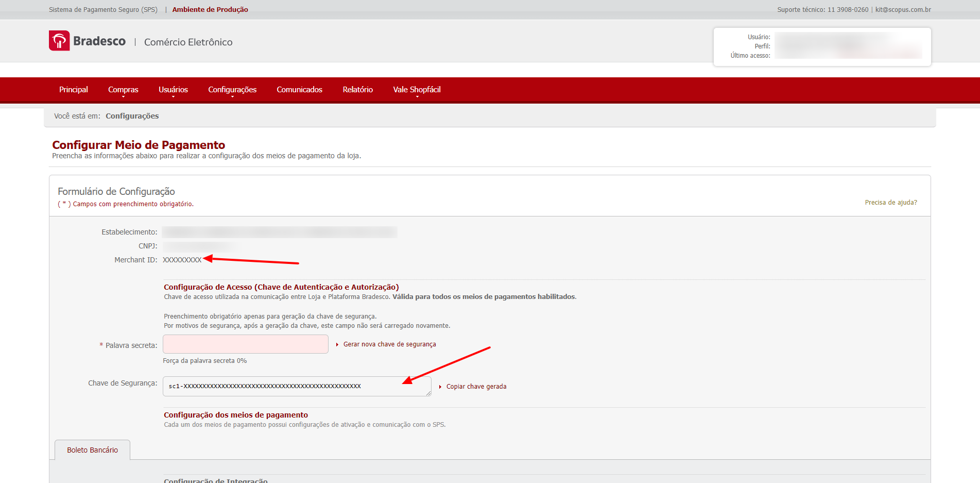The height and width of the screenshot is (483, 980).
Task: Expand the Vale Shopfácil menu
Action: click(417, 90)
